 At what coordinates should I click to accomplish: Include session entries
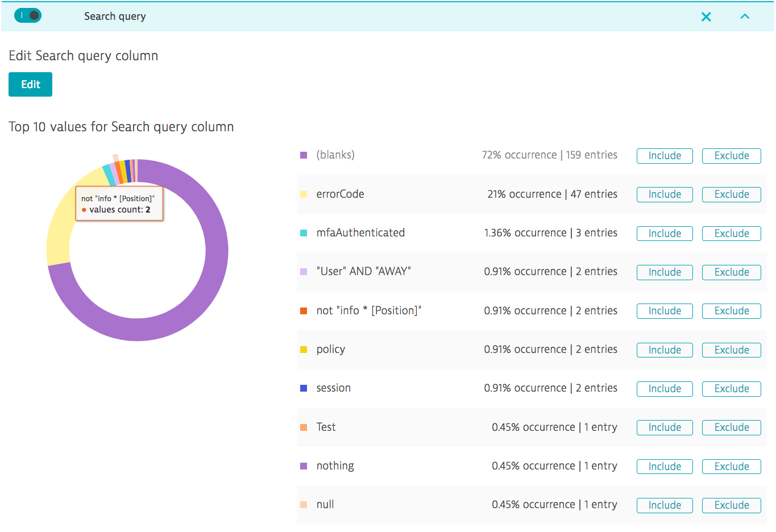[x=665, y=389]
